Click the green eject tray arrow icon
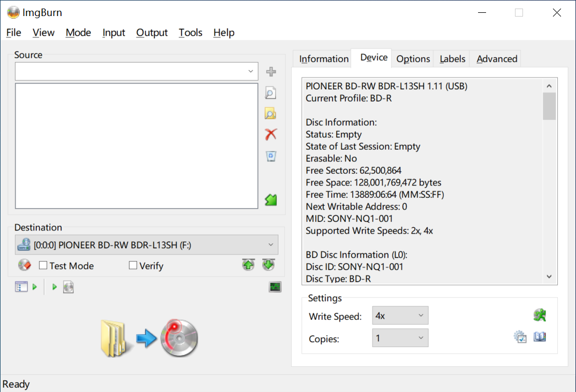 click(x=248, y=265)
